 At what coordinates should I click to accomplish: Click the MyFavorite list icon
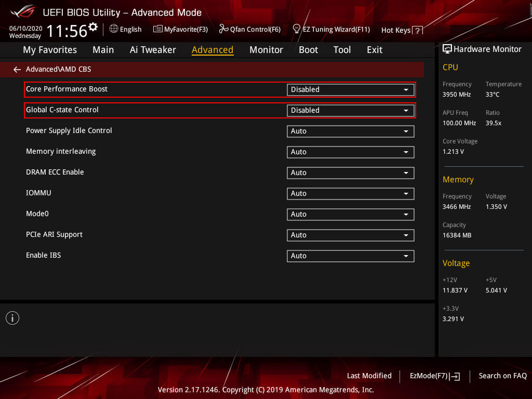point(158,29)
